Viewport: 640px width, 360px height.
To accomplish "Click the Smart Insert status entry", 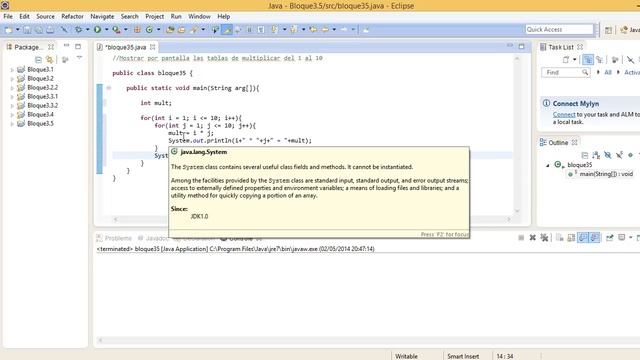I will [x=463, y=356].
